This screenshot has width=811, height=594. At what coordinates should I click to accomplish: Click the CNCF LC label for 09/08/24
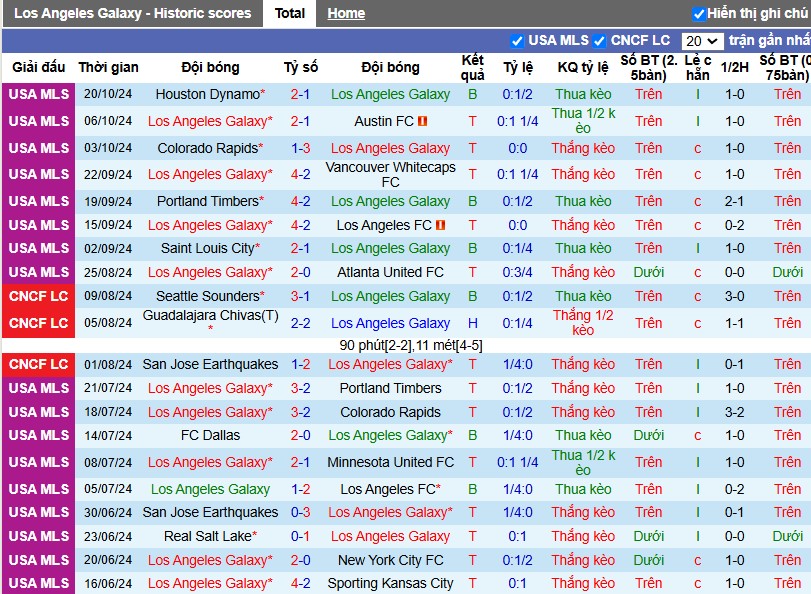(x=39, y=296)
